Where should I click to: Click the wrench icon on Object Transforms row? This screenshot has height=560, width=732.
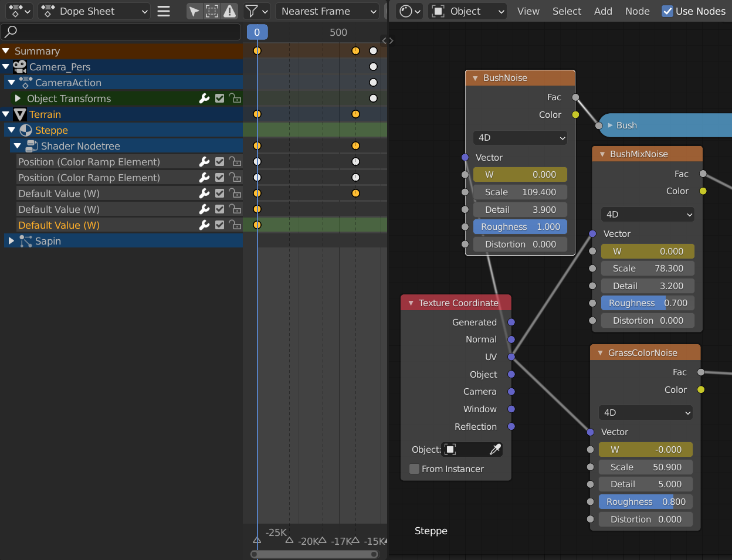(x=204, y=99)
